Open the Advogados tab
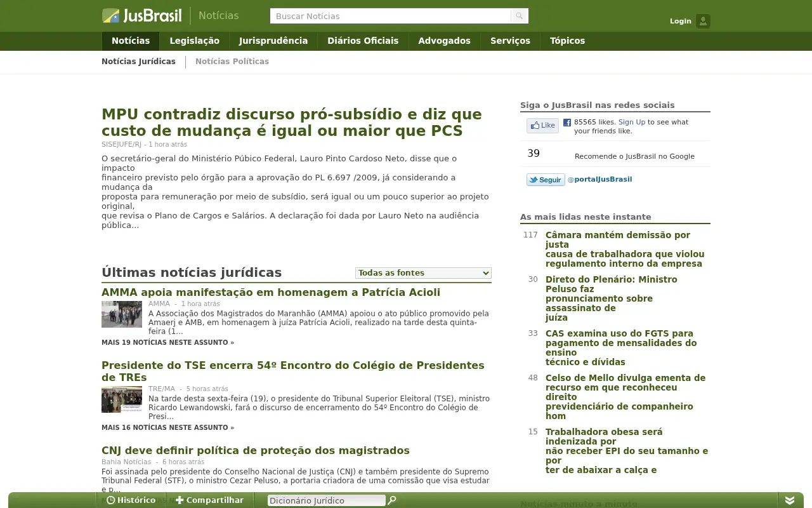Viewport: 812px width, 508px height. pos(444,41)
